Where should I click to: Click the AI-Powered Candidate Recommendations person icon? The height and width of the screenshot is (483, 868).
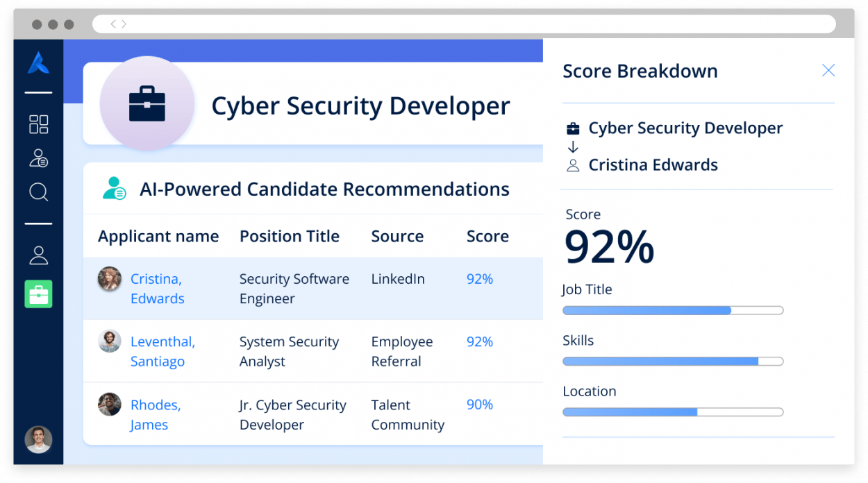[x=113, y=188]
